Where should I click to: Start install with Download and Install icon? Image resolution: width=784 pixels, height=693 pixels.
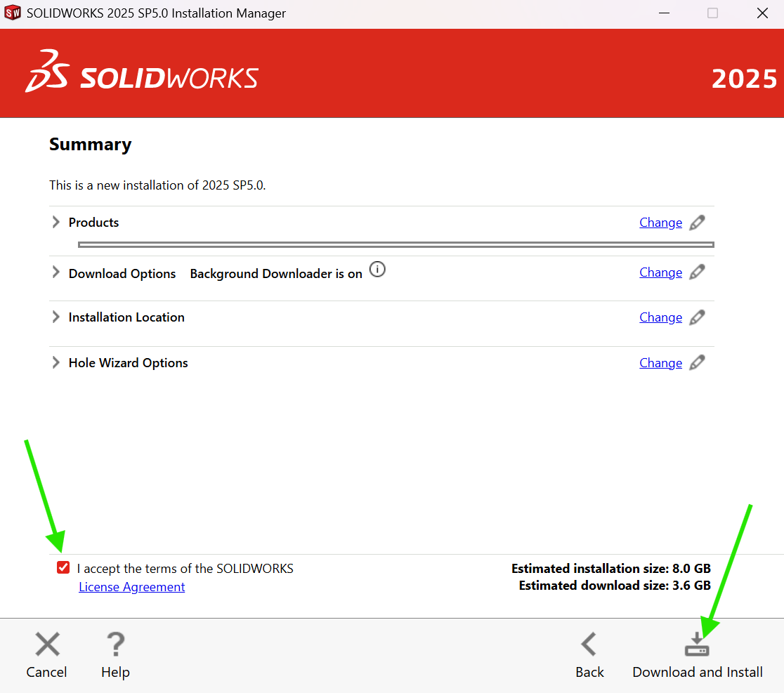tap(697, 644)
